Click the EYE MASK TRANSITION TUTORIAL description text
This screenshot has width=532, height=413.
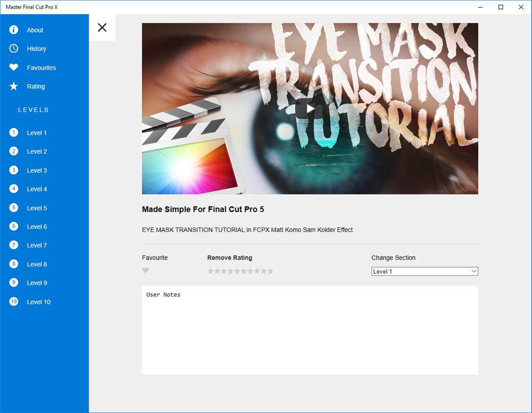tap(247, 230)
